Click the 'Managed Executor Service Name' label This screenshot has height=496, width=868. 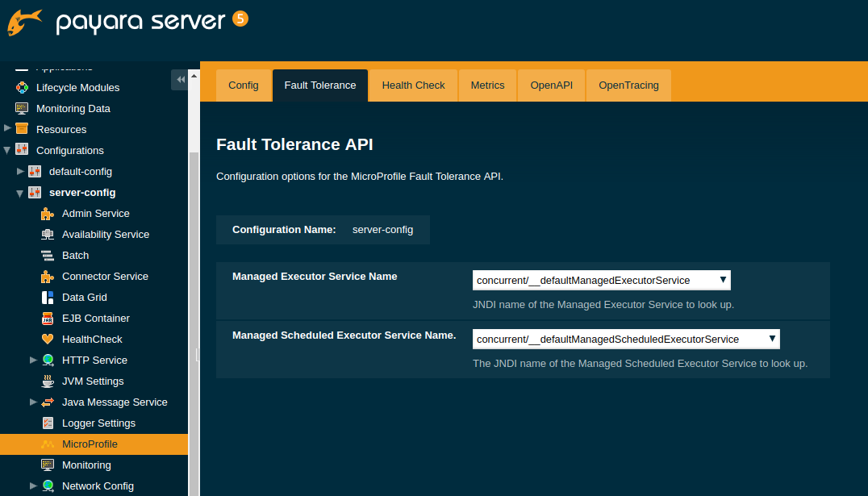point(315,277)
